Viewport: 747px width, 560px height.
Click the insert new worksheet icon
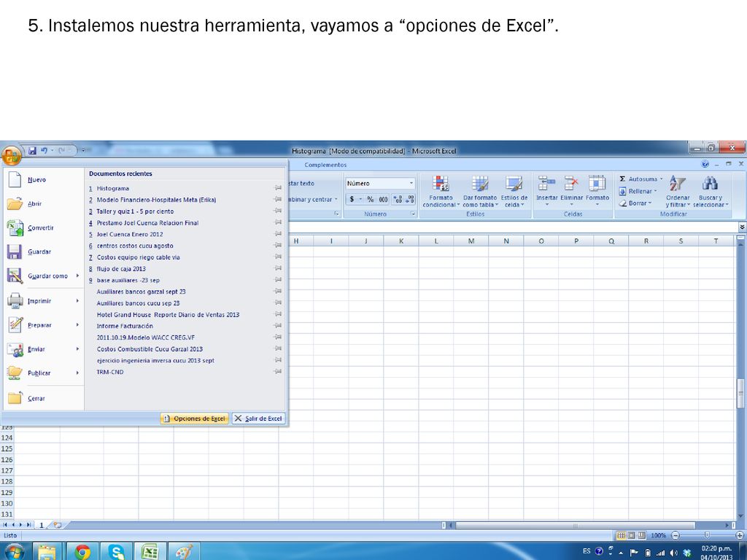click(58, 525)
